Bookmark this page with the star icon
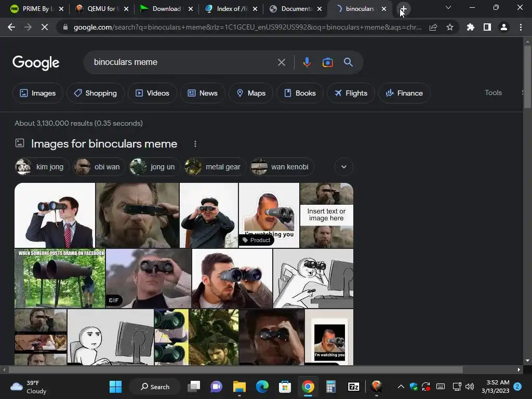The image size is (532, 399). point(450,27)
